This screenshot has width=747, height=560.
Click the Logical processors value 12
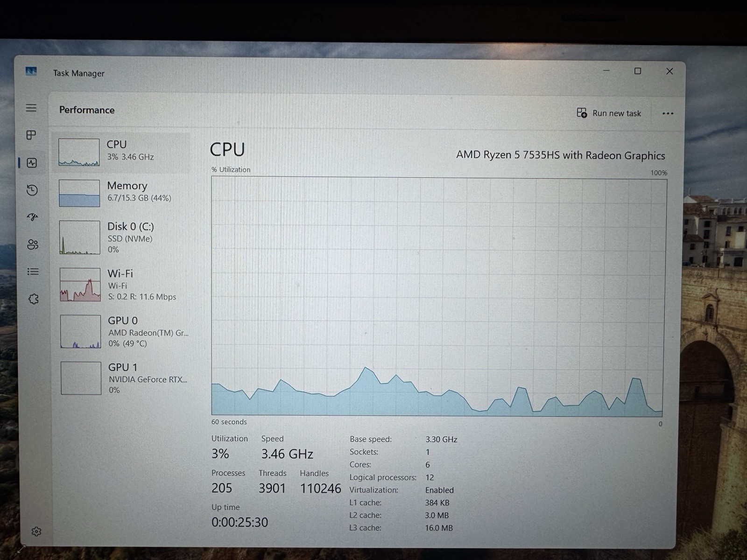[430, 477]
